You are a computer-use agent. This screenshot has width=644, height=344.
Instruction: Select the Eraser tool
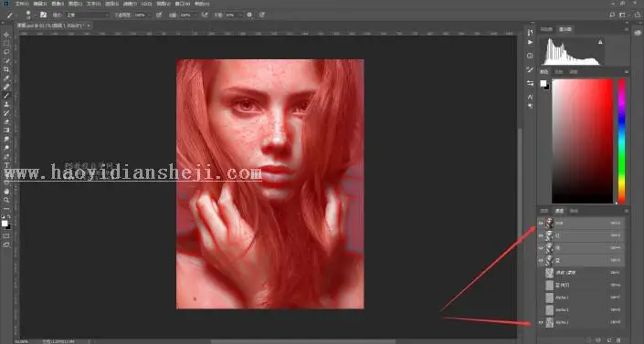(x=6, y=122)
